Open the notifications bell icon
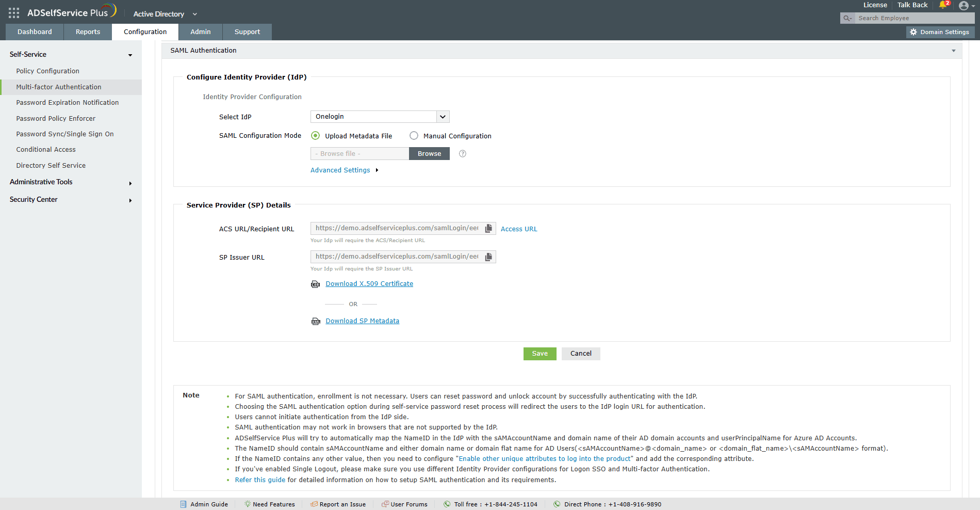The width and height of the screenshot is (980, 510). (943, 5)
